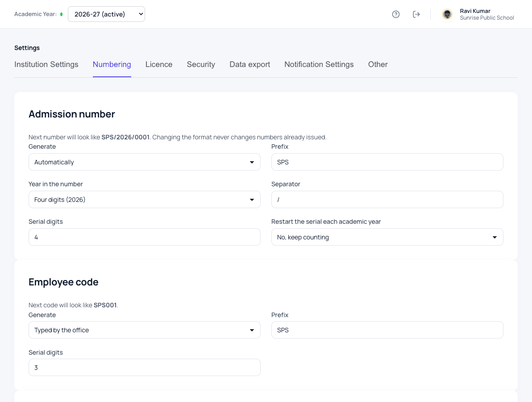532x402 pixels.
Task: Select the Other tab
Action: click(378, 64)
